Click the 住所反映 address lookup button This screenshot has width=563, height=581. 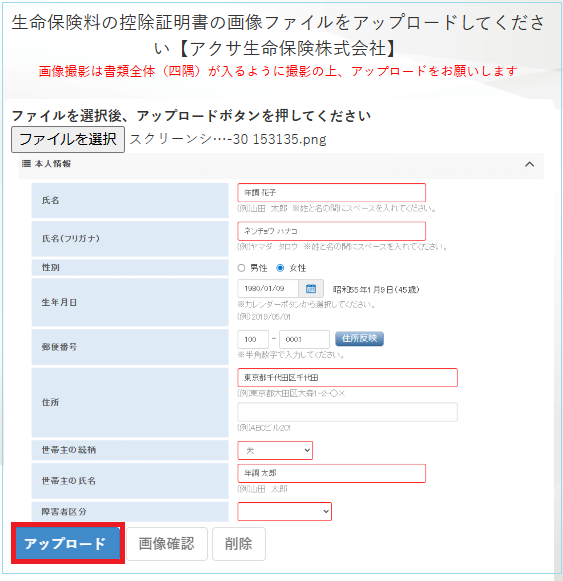click(359, 338)
